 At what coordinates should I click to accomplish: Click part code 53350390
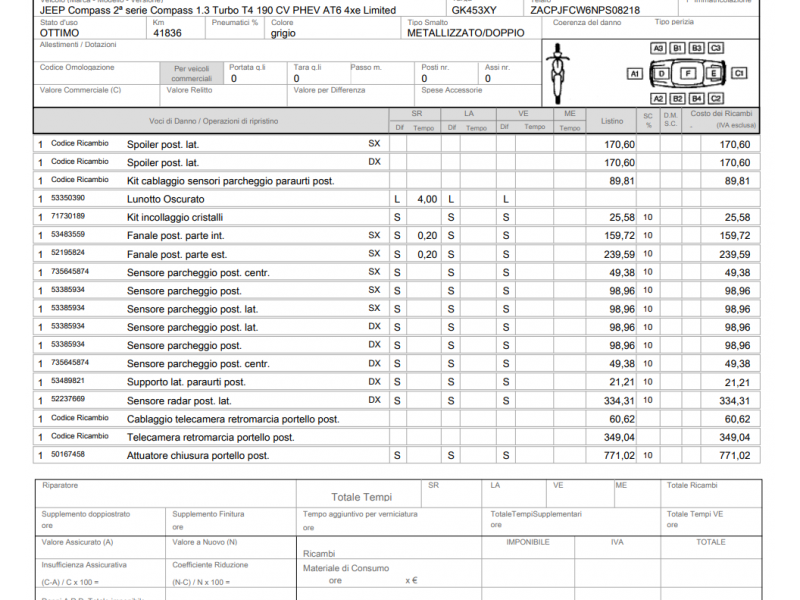click(x=68, y=198)
